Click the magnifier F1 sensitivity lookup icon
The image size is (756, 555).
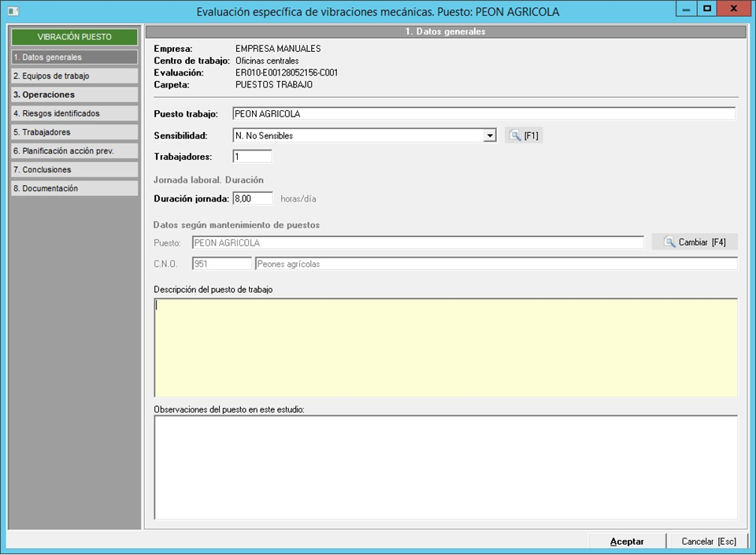(x=515, y=135)
